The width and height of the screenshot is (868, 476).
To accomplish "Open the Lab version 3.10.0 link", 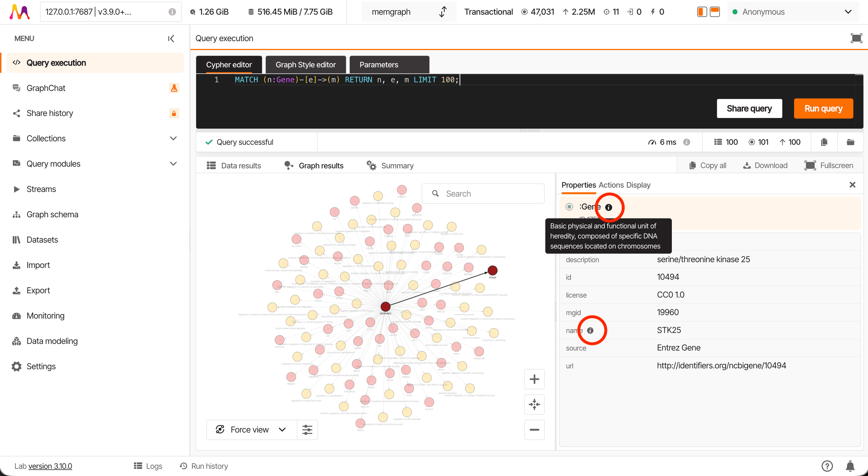I will (50, 466).
